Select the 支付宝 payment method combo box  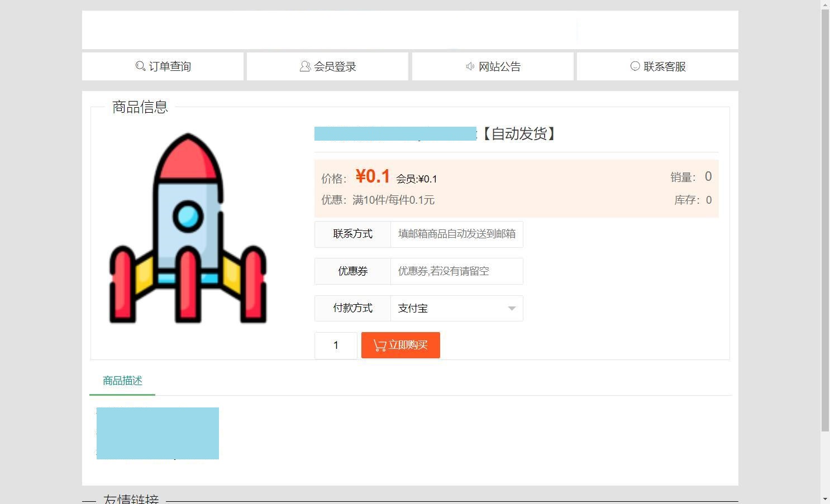(450, 309)
